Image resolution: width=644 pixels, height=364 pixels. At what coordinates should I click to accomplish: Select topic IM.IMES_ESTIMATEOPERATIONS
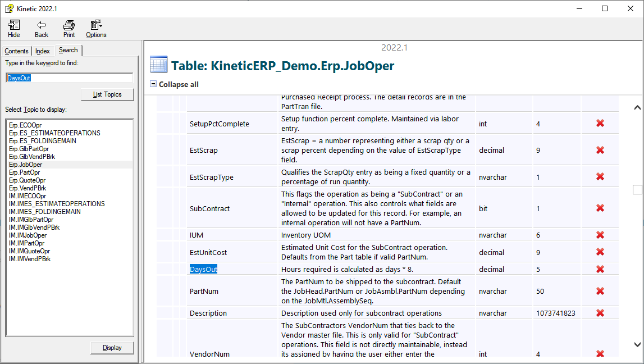pyautogui.click(x=57, y=204)
